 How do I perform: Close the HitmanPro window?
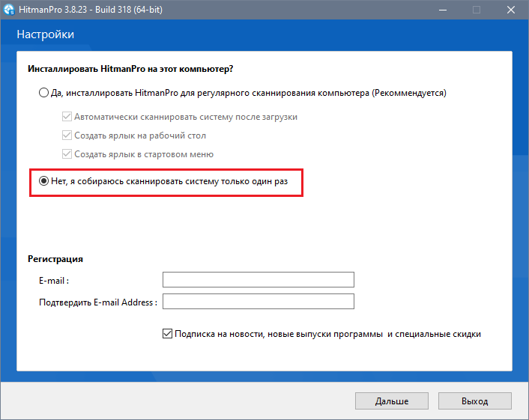pyautogui.click(x=511, y=10)
